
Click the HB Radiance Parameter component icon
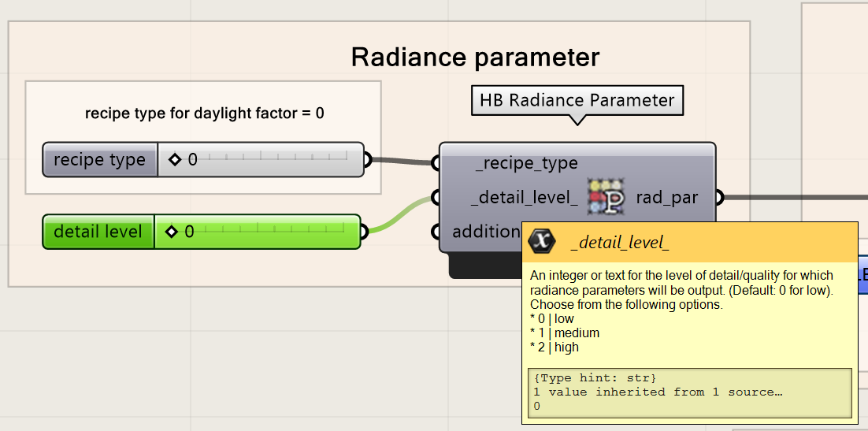tap(606, 197)
